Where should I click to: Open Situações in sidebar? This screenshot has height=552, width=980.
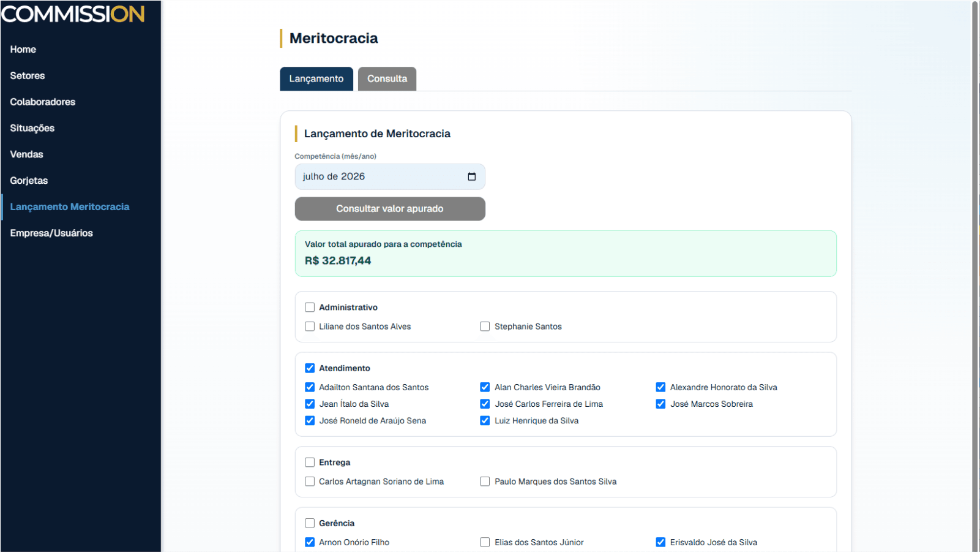pos(32,128)
